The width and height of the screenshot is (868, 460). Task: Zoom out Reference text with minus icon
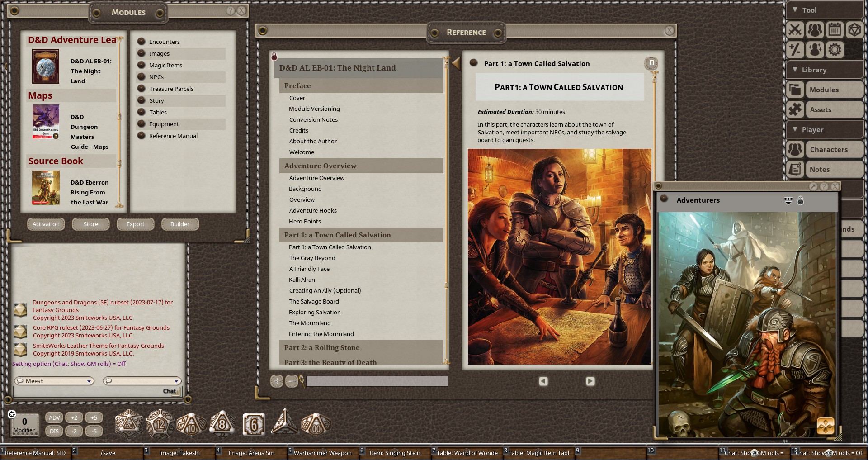tap(292, 381)
